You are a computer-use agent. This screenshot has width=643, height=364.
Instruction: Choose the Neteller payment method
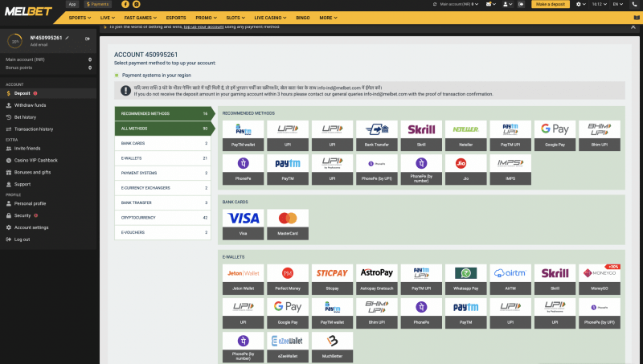465,133
